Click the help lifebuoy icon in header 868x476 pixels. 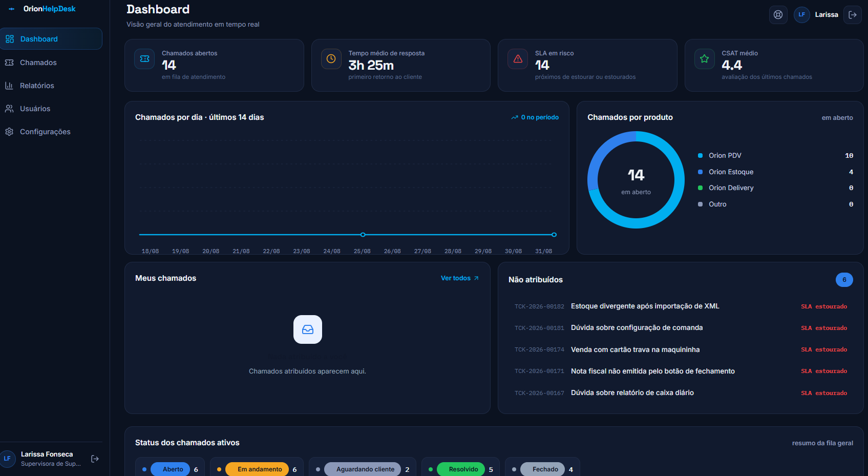778,14
